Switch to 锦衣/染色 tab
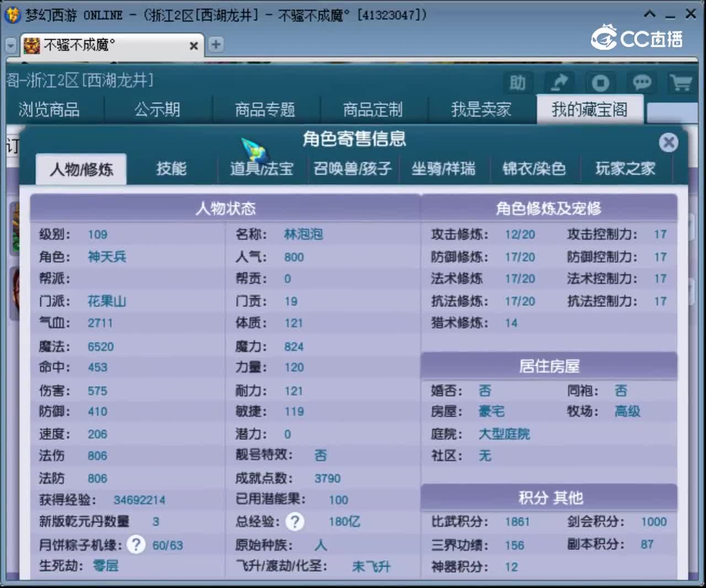This screenshot has height=588, width=706. tap(534, 168)
